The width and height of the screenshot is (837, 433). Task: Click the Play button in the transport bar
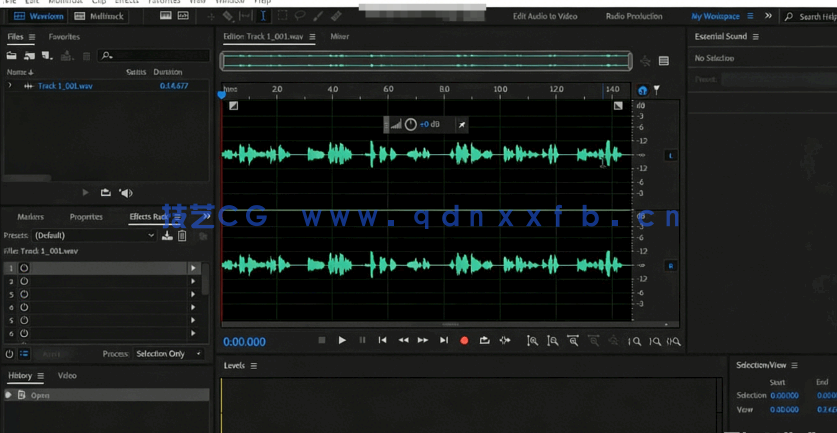tap(342, 341)
